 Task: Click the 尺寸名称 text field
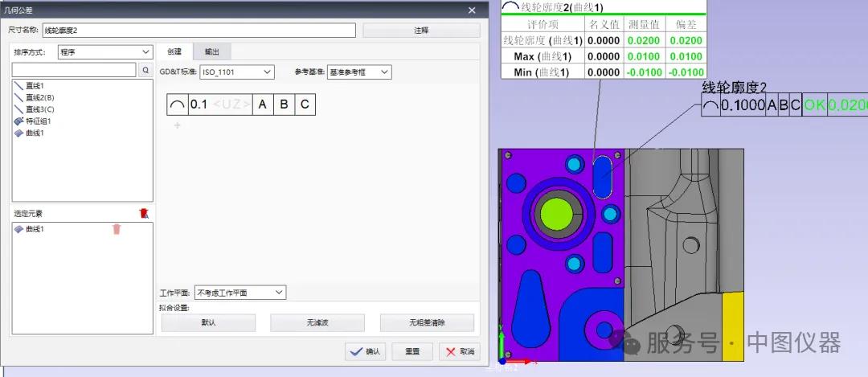[x=199, y=31]
